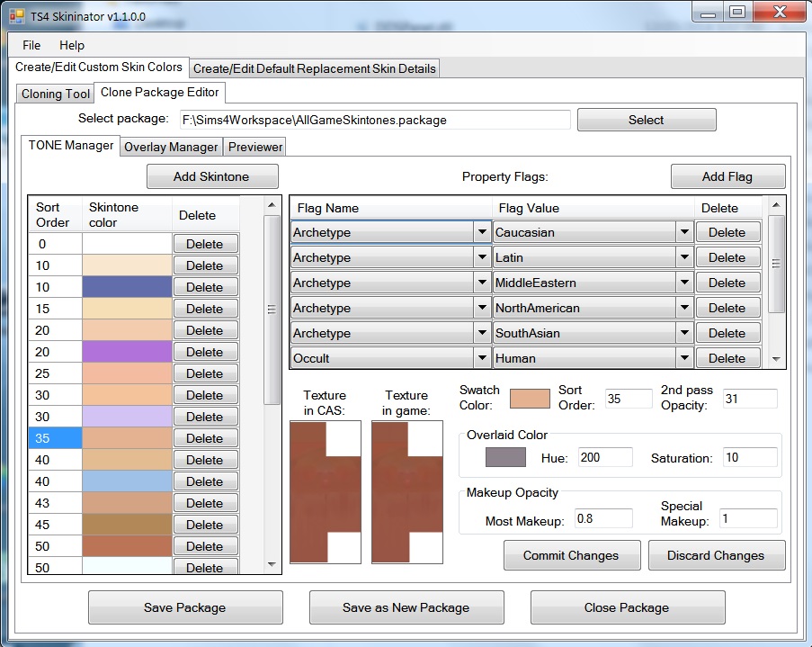Click the Add Flag button
812x647 pixels.
click(727, 175)
